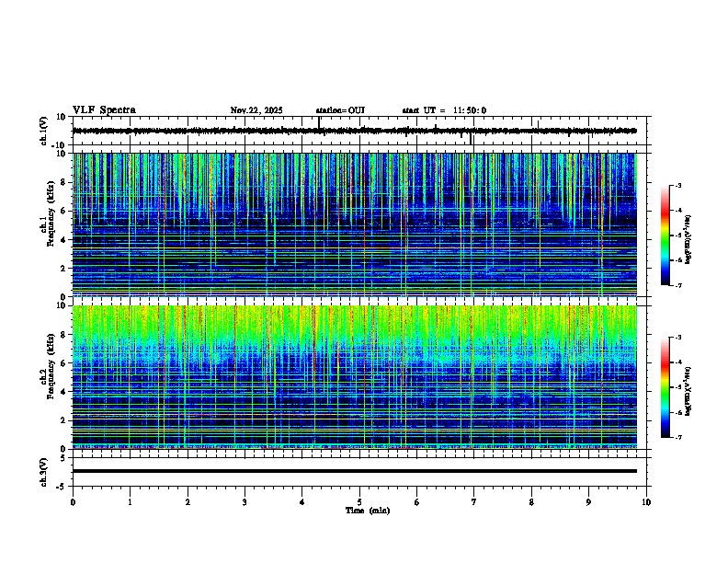Image resolution: width=728 pixels, height=563 pixels.
Task: Click the "-3" tick on ch.1 colorbar
Action: [x=677, y=186]
